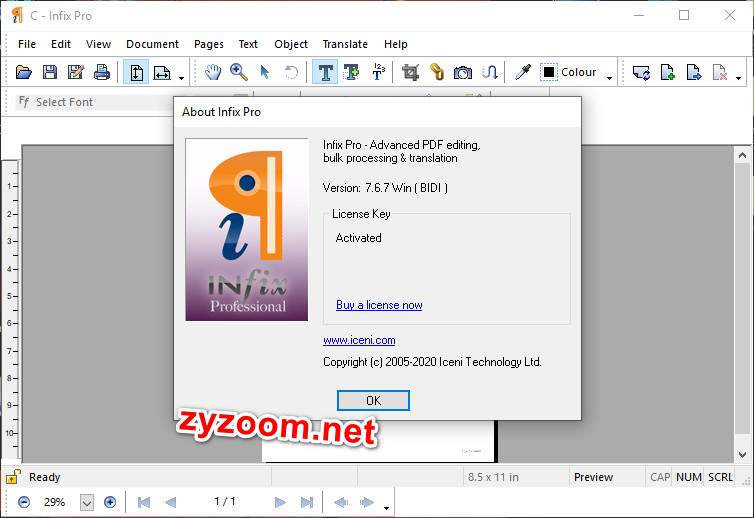
Task: Expand the Colour toolbar dropdown arrow
Action: click(609, 78)
